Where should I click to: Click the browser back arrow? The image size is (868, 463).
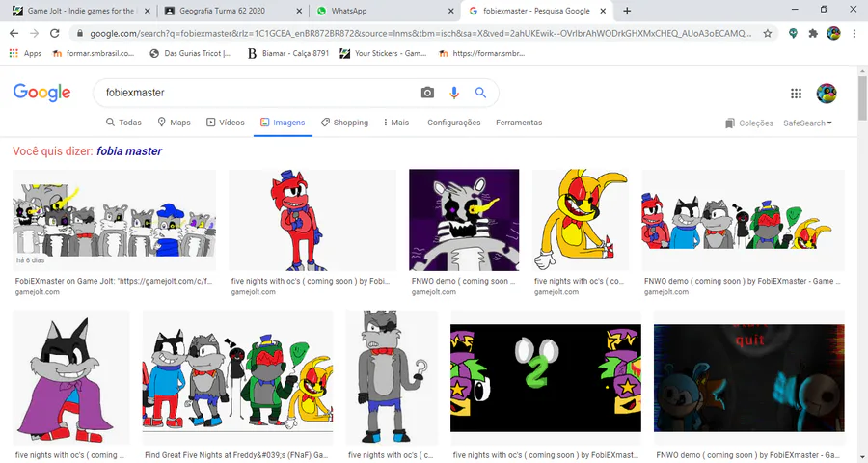pos(14,33)
